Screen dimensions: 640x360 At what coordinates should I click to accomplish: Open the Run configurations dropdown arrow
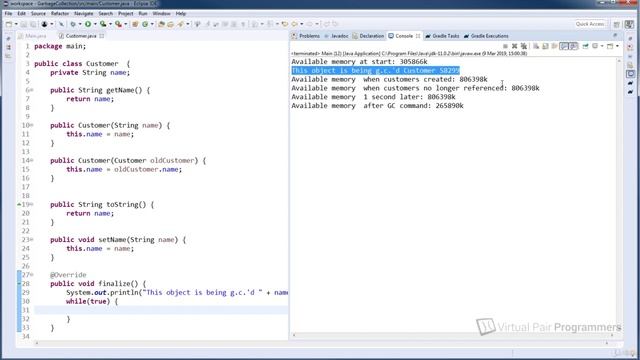(x=95, y=24)
